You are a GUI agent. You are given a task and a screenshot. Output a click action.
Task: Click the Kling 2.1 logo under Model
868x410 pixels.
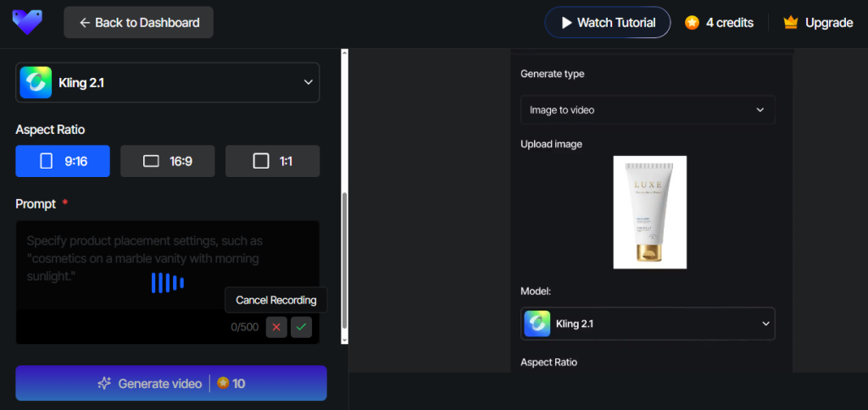(x=537, y=324)
